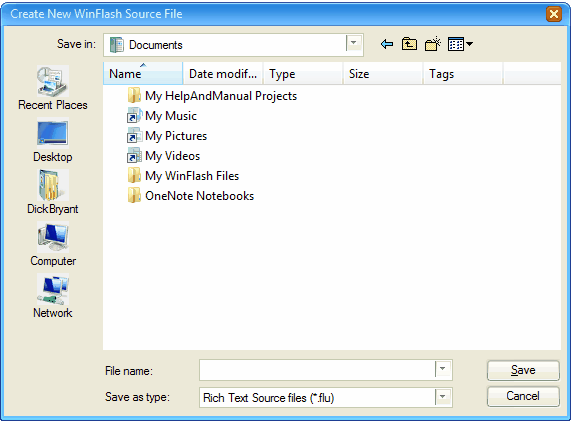This screenshot has width=571, height=421.
Task: Click the Documents icon in the Save in box
Action: (117, 45)
